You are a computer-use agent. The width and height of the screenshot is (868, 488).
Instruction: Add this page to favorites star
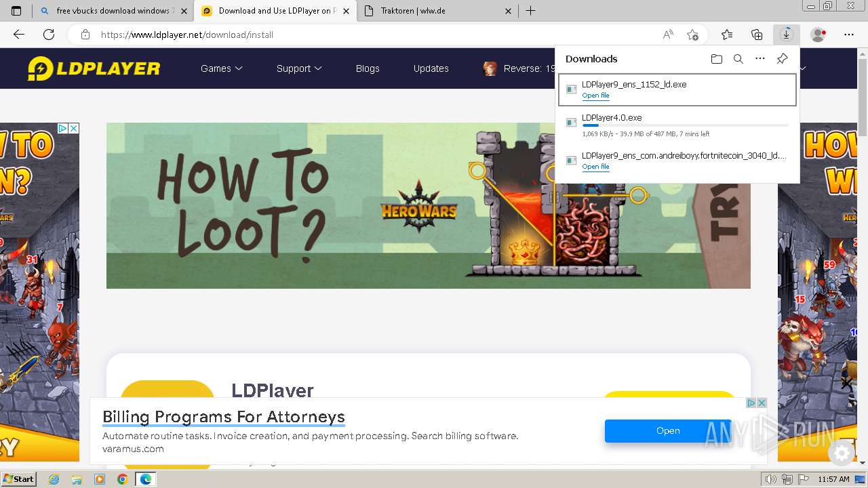(692, 35)
